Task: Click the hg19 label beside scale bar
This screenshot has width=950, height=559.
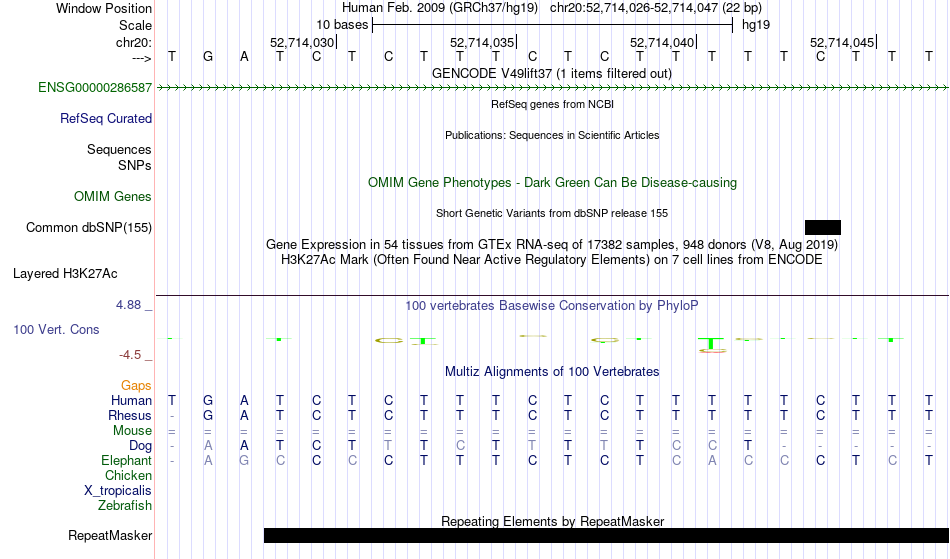Action: (756, 25)
